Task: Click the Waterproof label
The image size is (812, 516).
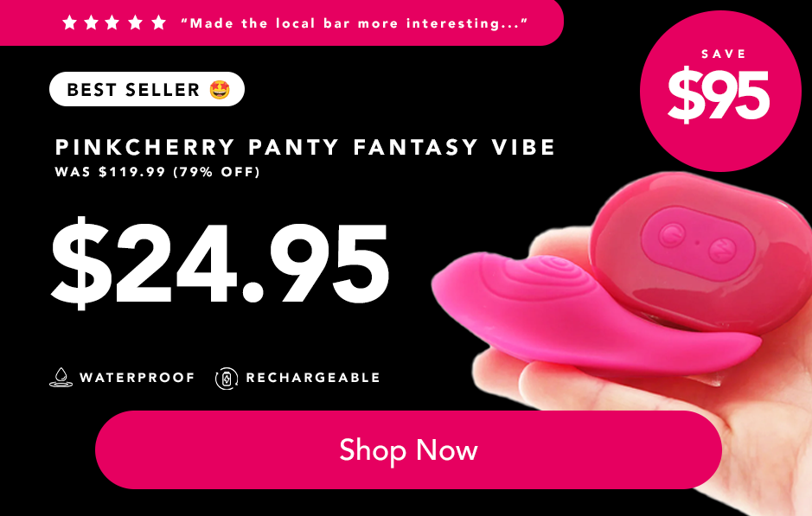Action: click(x=137, y=378)
